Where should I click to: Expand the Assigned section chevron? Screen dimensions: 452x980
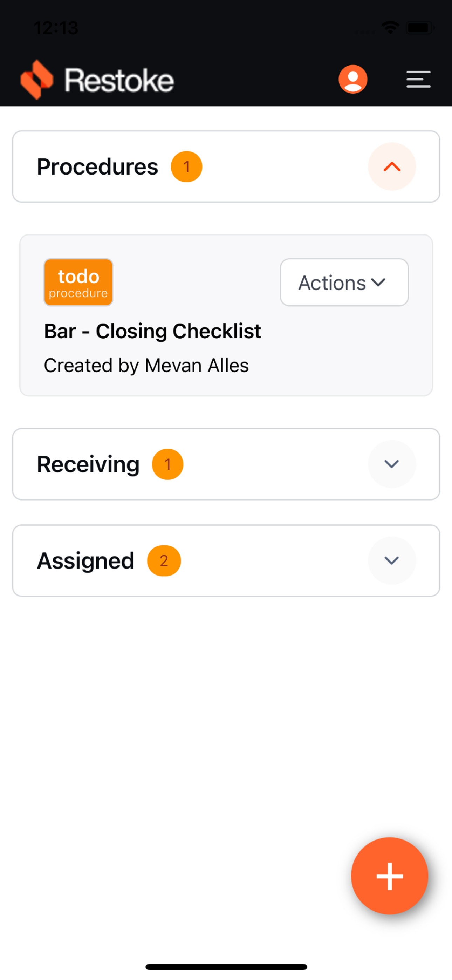click(391, 561)
